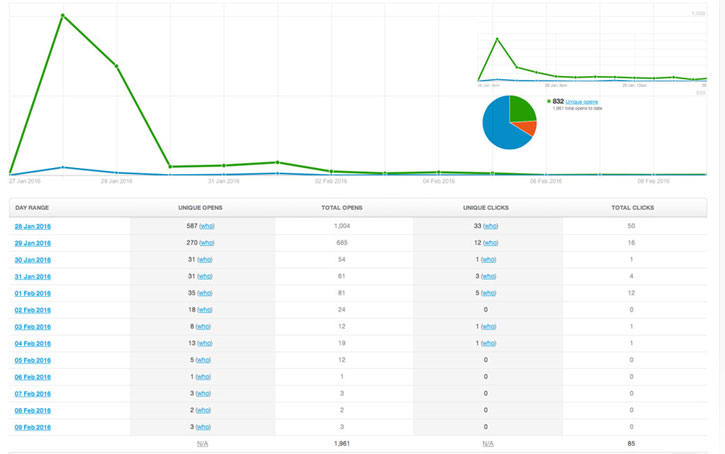This screenshot has width=725, height=454.
Task: See who made the 12 unique clicks
Action: (491, 243)
